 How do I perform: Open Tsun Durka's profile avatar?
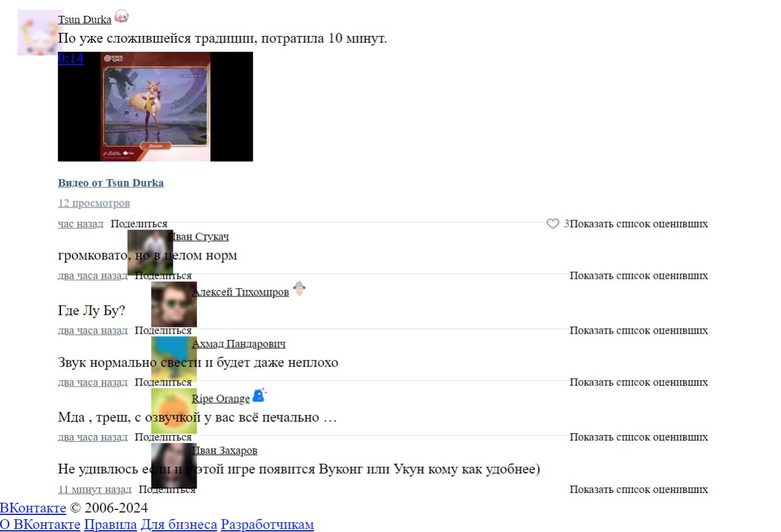(x=40, y=32)
